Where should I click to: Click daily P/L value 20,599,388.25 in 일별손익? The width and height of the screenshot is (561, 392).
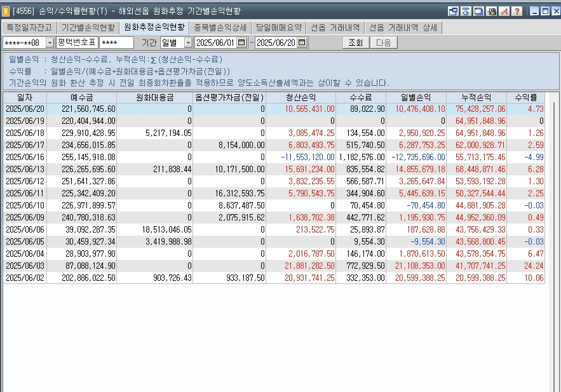coord(420,278)
